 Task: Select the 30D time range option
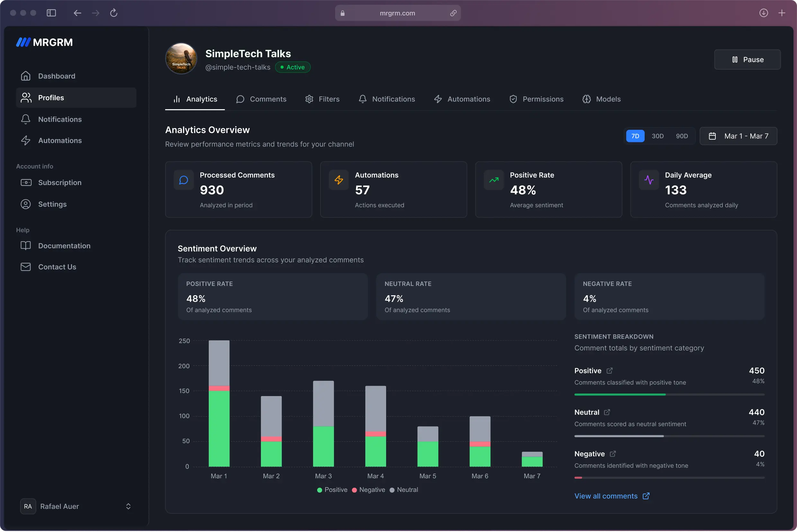tap(658, 136)
